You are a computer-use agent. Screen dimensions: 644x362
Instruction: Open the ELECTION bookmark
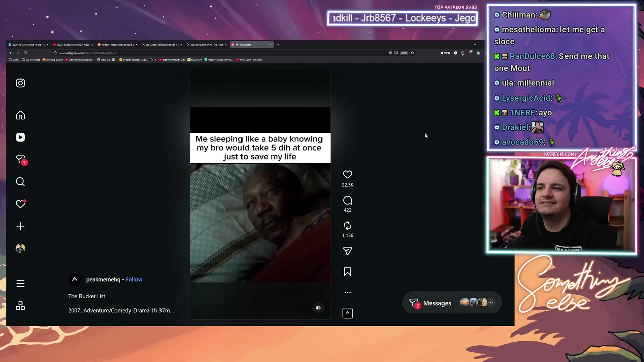pyautogui.click(x=195, y=60)
